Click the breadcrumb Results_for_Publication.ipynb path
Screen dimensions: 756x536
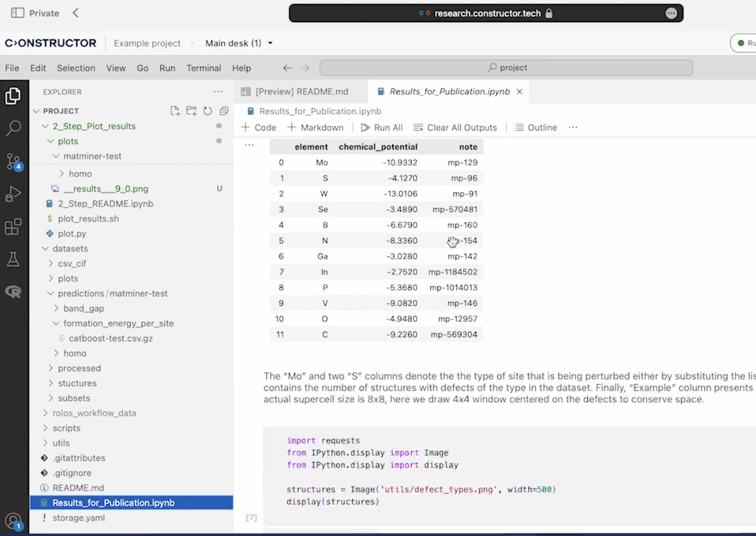click(x=320, y=111)
